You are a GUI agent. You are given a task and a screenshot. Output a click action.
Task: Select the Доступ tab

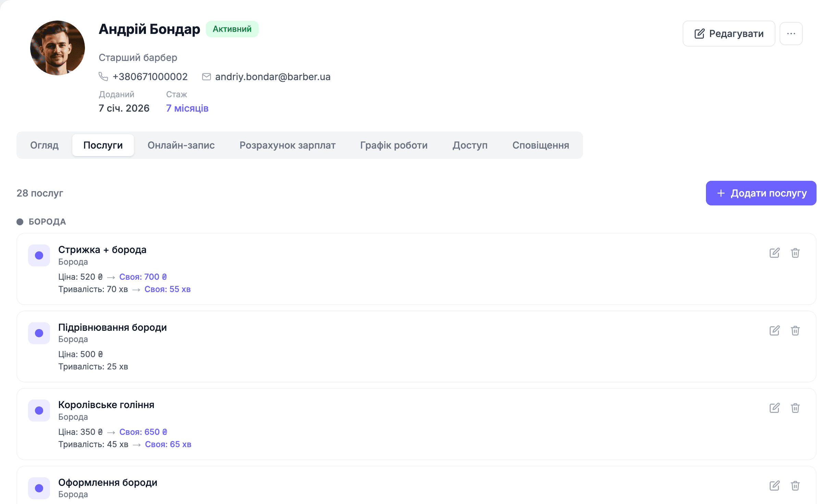(470, 145)
